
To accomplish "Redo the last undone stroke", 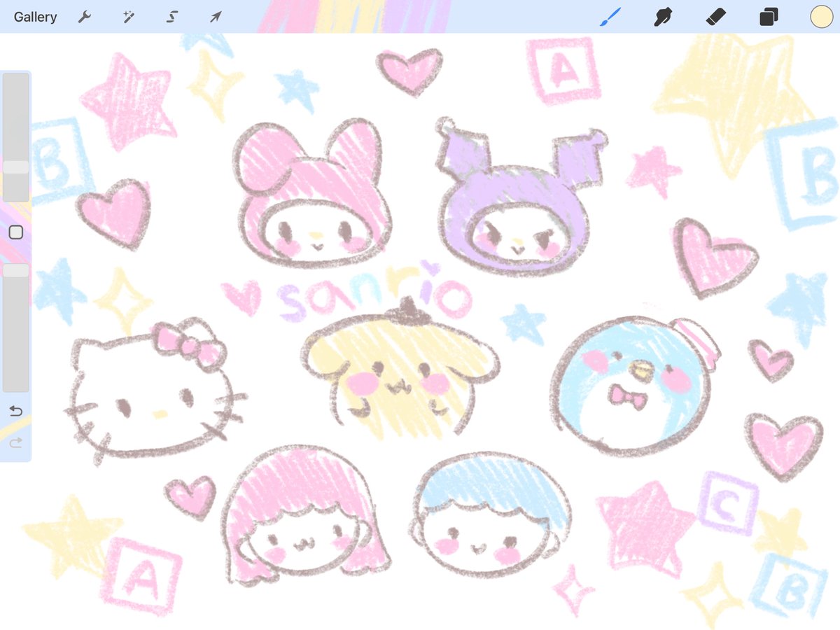I will (x=16, y=442).
